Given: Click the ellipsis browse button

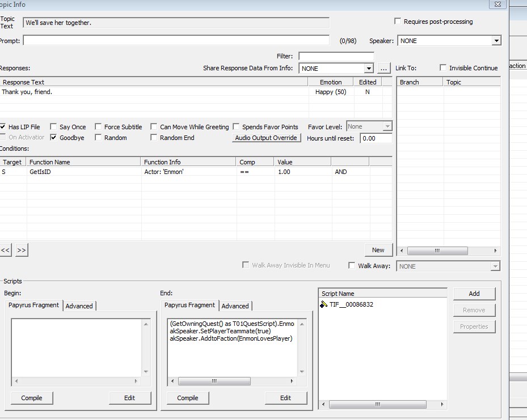Looking at the screenshot, I should point(383,68).
